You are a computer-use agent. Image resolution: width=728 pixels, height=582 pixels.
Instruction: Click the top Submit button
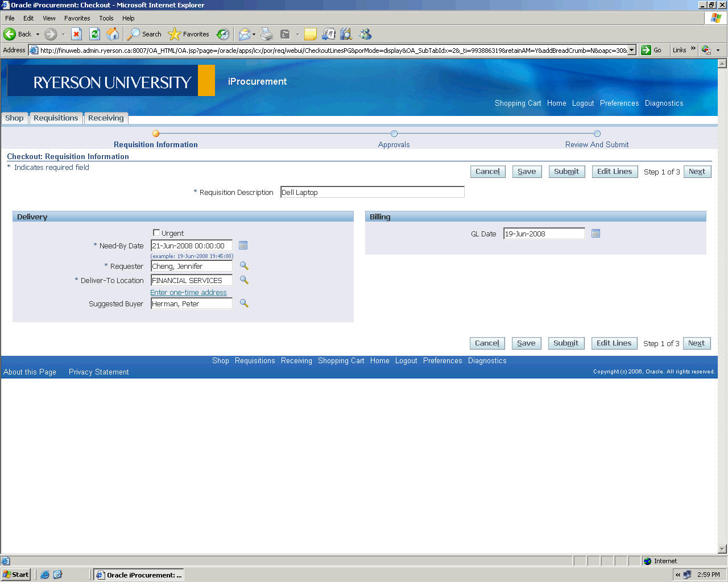566,172
